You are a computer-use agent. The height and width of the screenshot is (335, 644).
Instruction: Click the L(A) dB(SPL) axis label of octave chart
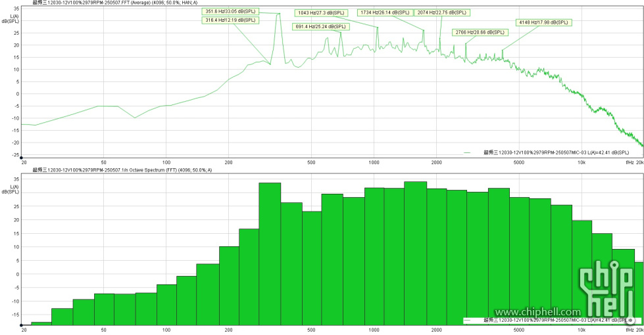tap(11, 189)
